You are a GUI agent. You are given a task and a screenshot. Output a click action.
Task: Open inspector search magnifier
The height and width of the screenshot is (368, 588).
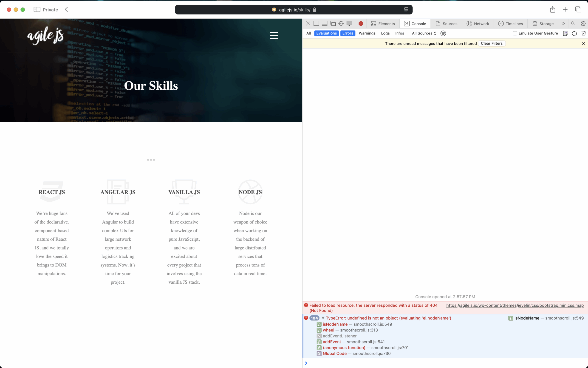point(573,24)
